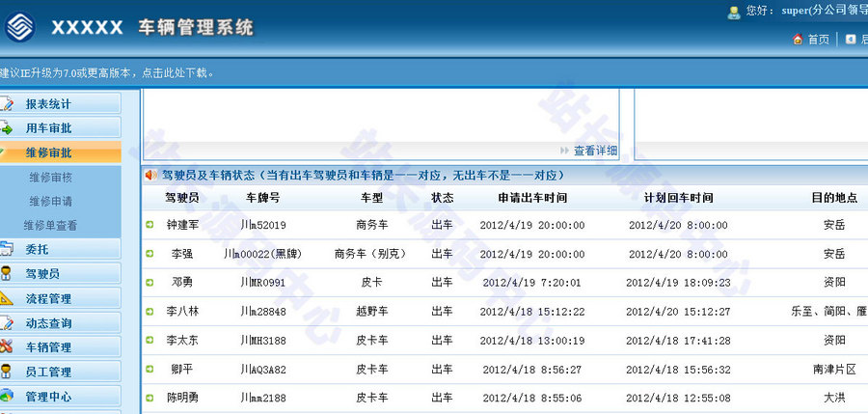Select the highlighted 维修审批 menu

[61, 152]
